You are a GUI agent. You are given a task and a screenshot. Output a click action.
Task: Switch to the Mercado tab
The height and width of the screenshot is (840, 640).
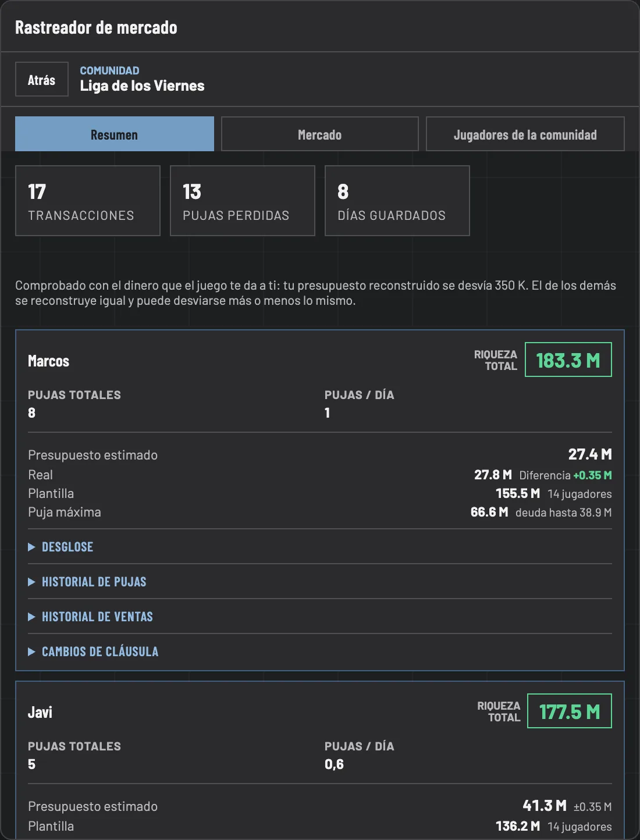tap(320, 134)
